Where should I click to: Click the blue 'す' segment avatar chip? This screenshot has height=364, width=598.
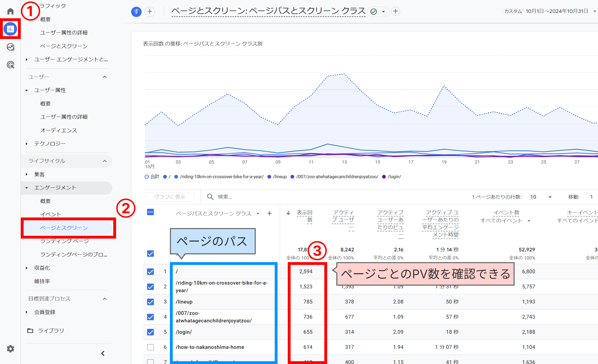pos(136,11)
